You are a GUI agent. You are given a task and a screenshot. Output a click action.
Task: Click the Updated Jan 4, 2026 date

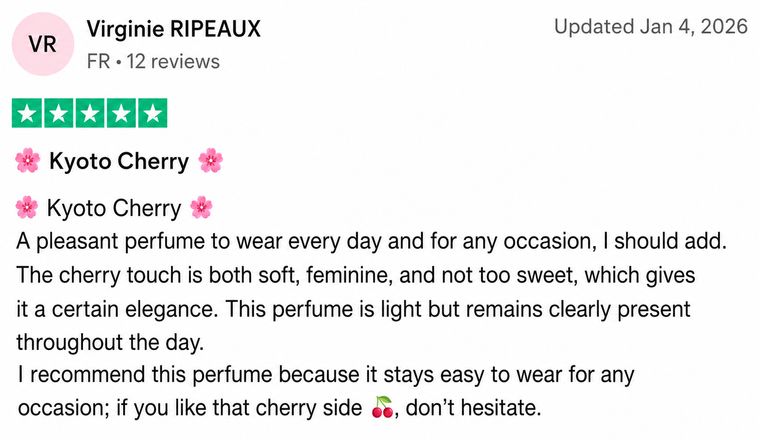(651, 26)
